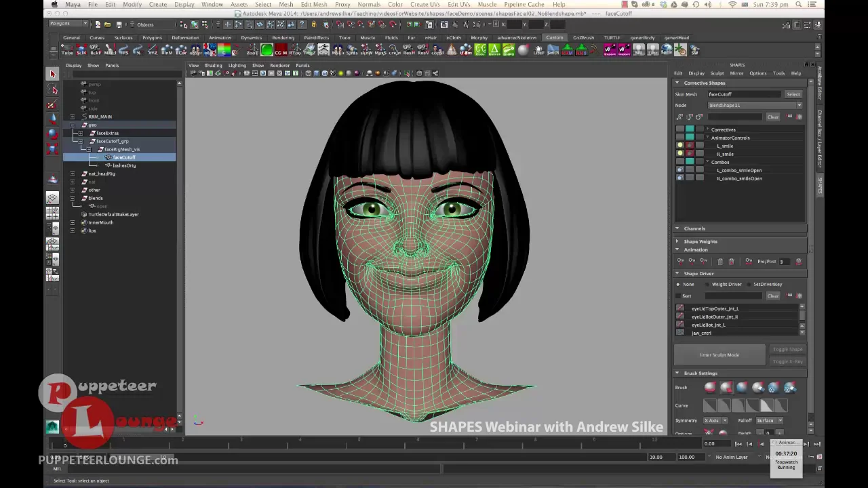Open the Mirror menu in SHAPES panel
Image resolution: width=868 pixels, height=488 pixels.
pos(736,73)
